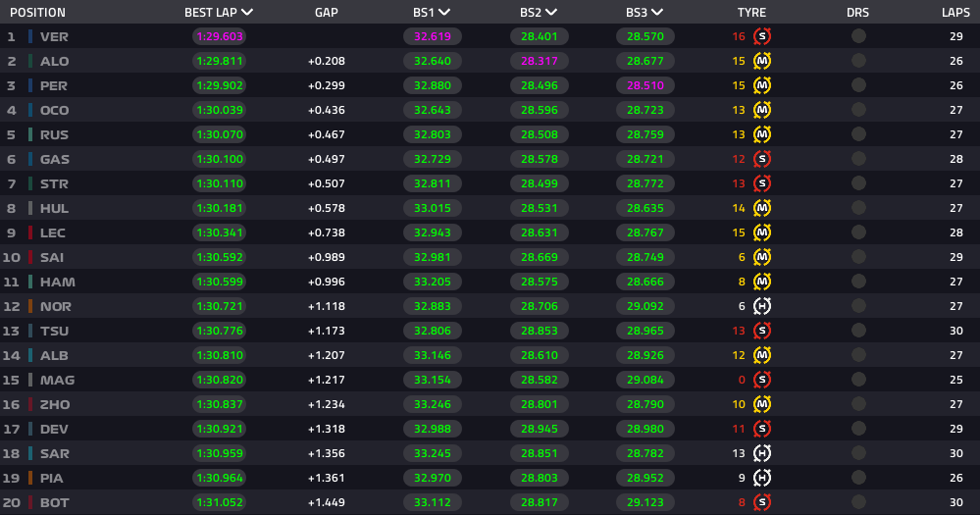The image size is (980, 515).
Task: Click VER's purple best lap 1:29.603
Action: pyautogui.click(x=220, y=36)
